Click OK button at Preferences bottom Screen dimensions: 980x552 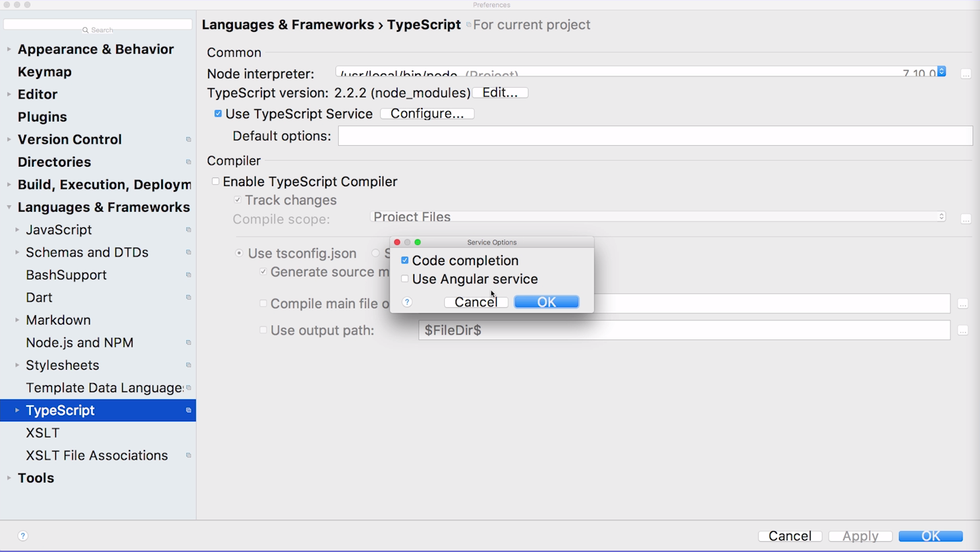click(931, 536)
